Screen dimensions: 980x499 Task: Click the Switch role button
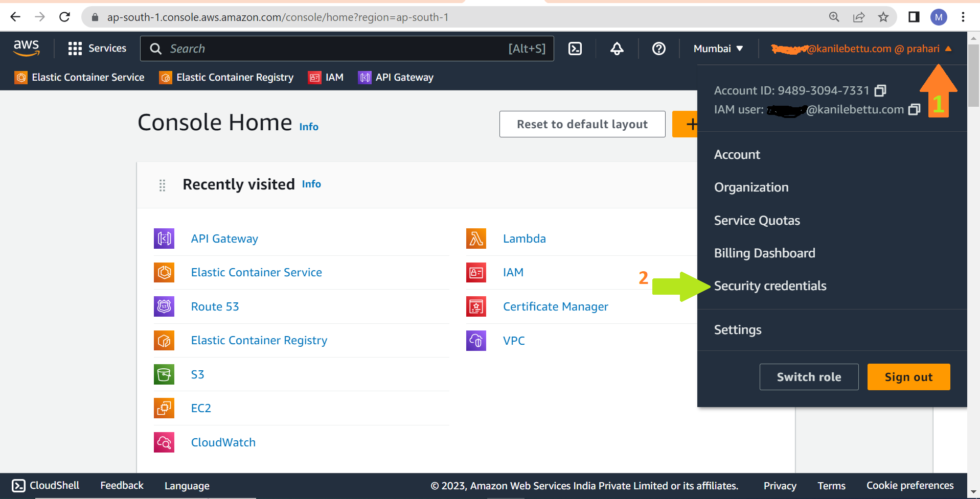click(809, 377)
